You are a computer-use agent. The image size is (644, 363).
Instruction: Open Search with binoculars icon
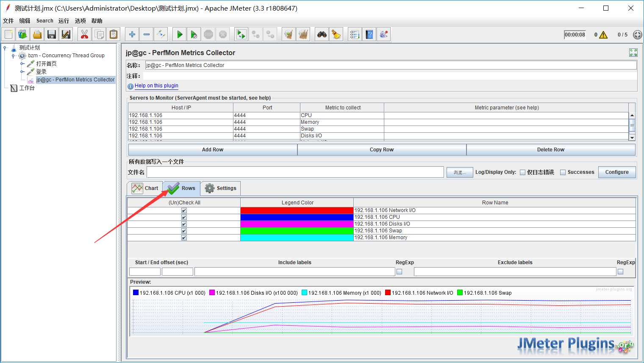tap(322, 34)
